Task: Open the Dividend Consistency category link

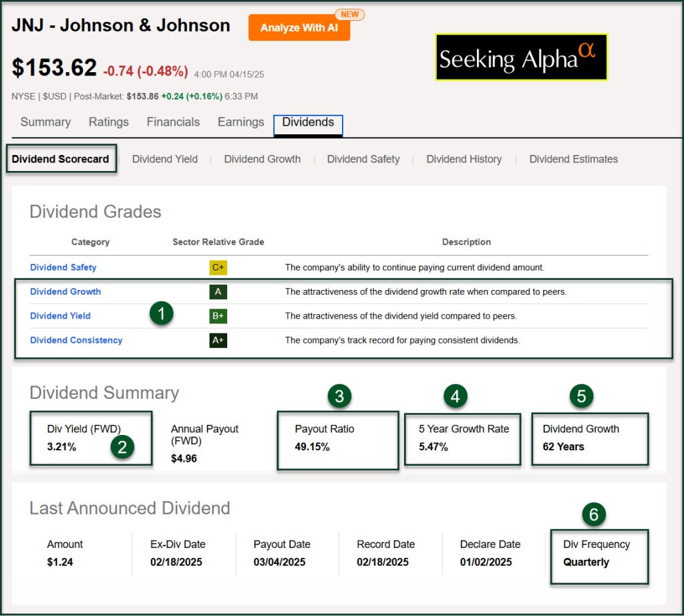Action: pos(76,340)
